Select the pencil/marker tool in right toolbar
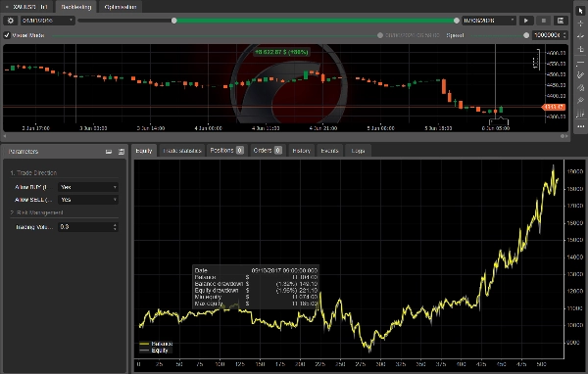 click(581, 75)
